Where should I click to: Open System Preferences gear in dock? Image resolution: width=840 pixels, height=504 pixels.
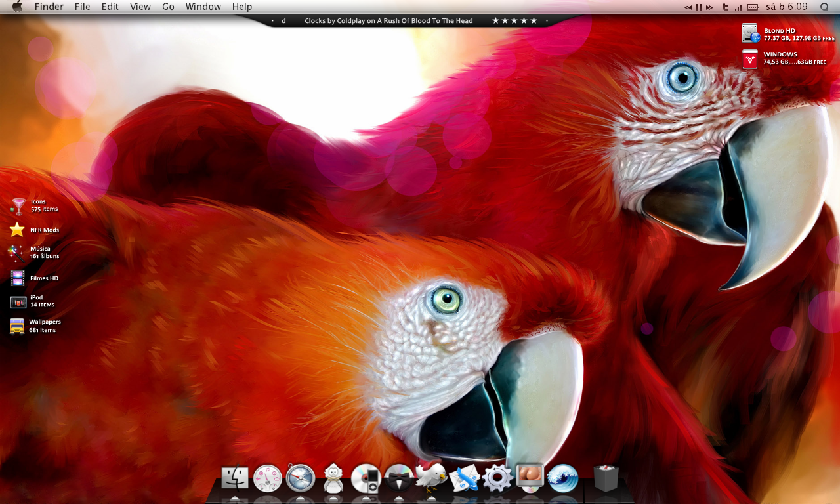(497, 478)
